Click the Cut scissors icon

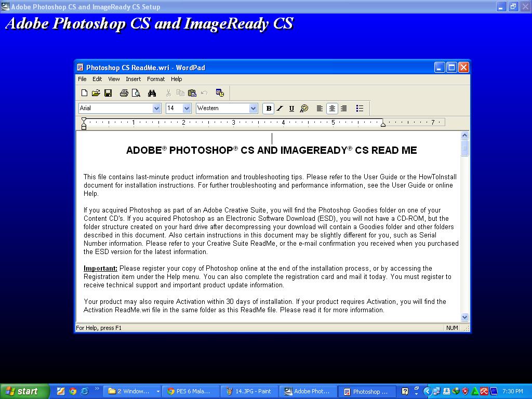click(x=168, y=92)
